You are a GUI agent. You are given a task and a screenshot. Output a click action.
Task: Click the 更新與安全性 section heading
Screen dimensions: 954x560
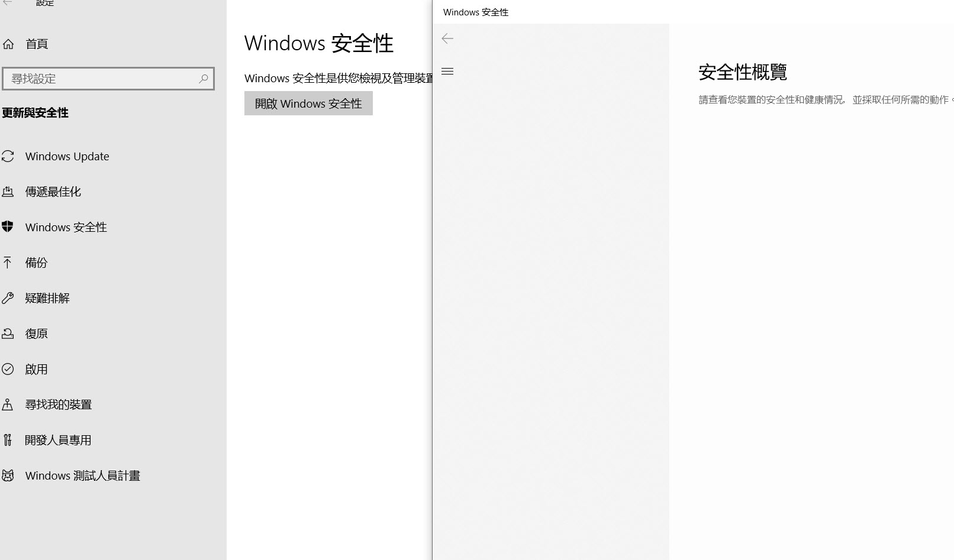pyautogui.click(x=36, y=113)
